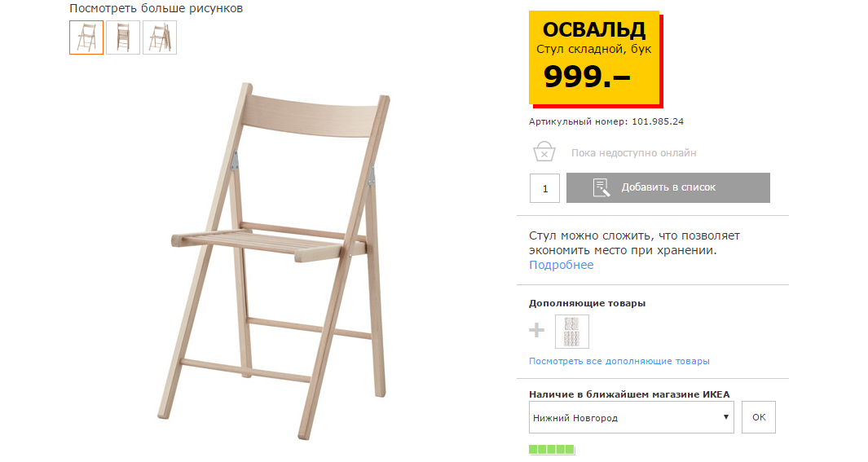Screen dimensions: 868x462
Task: Show the front-view chair thumbnail
Action: point(123,37)
